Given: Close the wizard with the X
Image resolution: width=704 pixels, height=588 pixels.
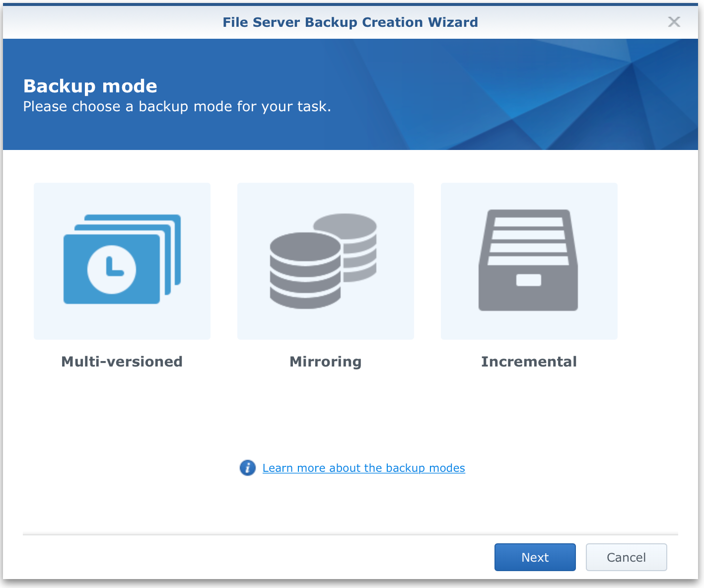Looking at the screenshot, I should (674, 22).
